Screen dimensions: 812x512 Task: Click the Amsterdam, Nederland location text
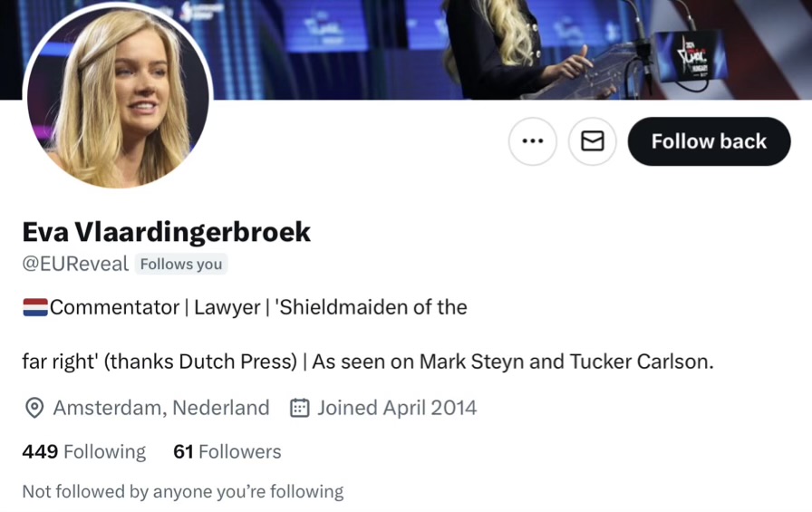tap(161, 408)
